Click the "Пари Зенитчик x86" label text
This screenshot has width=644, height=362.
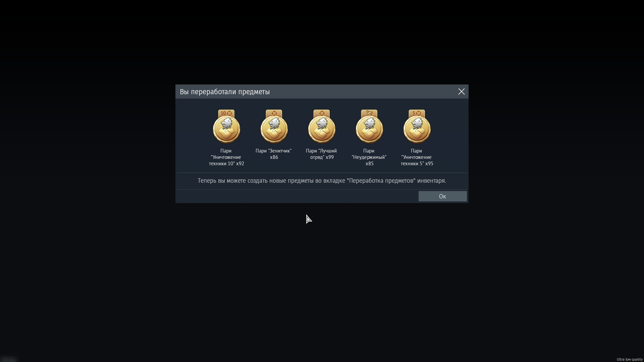point(274,154)
